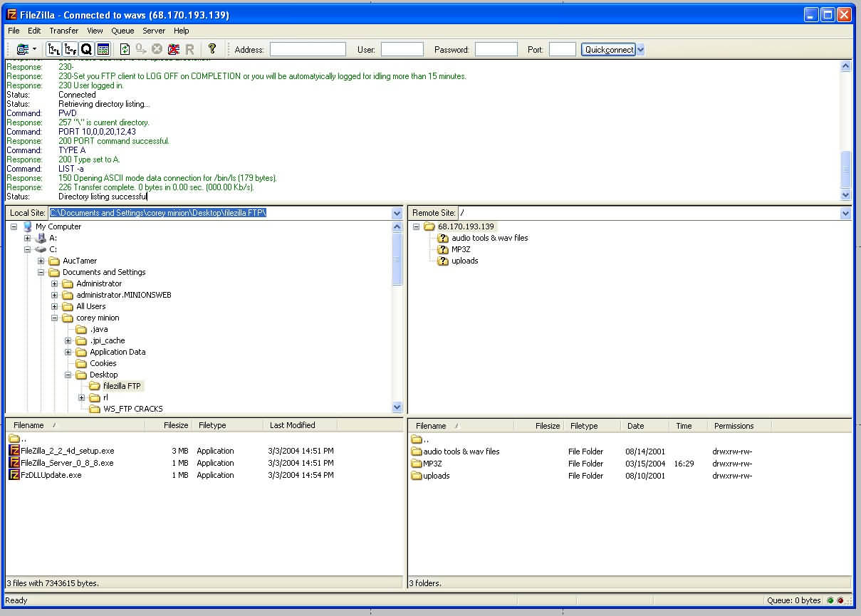Click the question mark Help icon
Image resolution: width=861 pixels, height=616 pixels.
pos(212,49)
